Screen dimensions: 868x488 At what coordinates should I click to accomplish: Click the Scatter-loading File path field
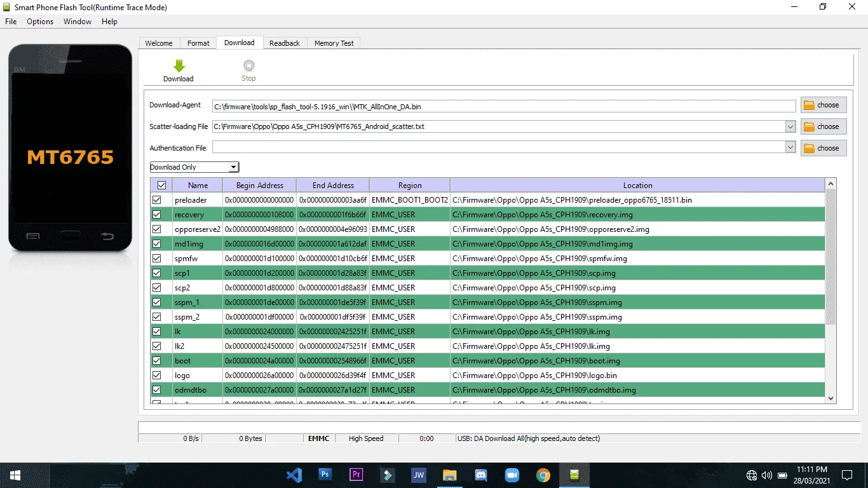tap(499, 126)
